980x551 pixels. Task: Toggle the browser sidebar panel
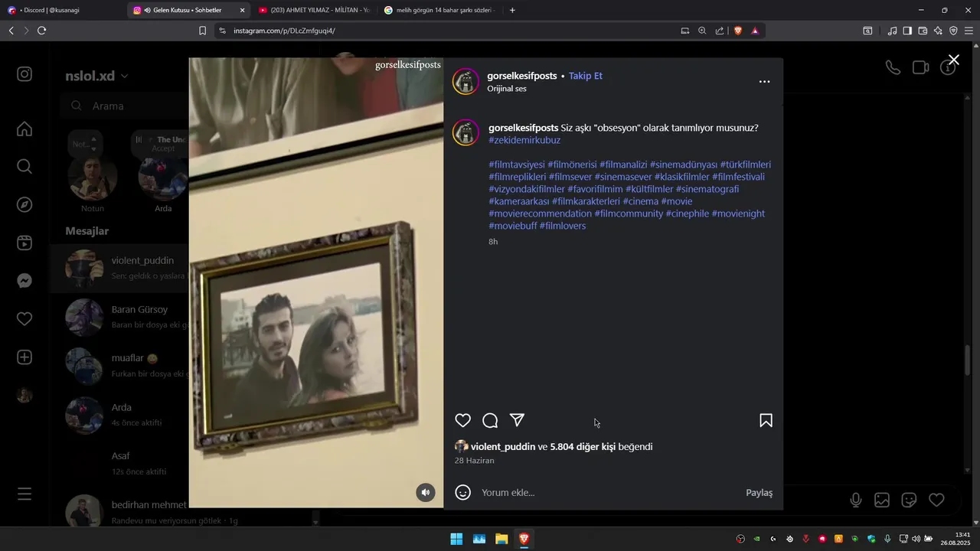pyautogui.click(x=907, y=31)
